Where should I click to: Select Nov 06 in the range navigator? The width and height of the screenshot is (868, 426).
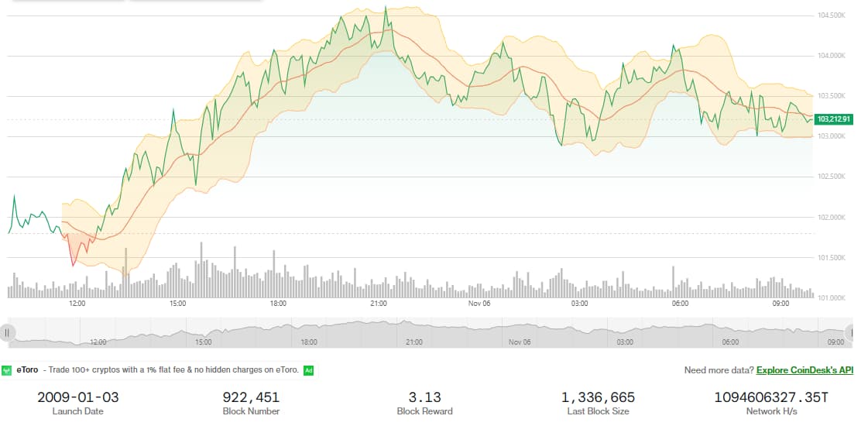(520, 342)
